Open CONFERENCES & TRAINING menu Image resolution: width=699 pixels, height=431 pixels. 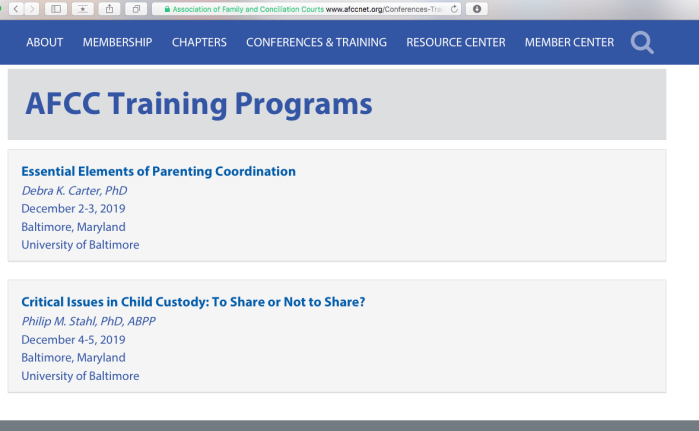tap(316, 42)
